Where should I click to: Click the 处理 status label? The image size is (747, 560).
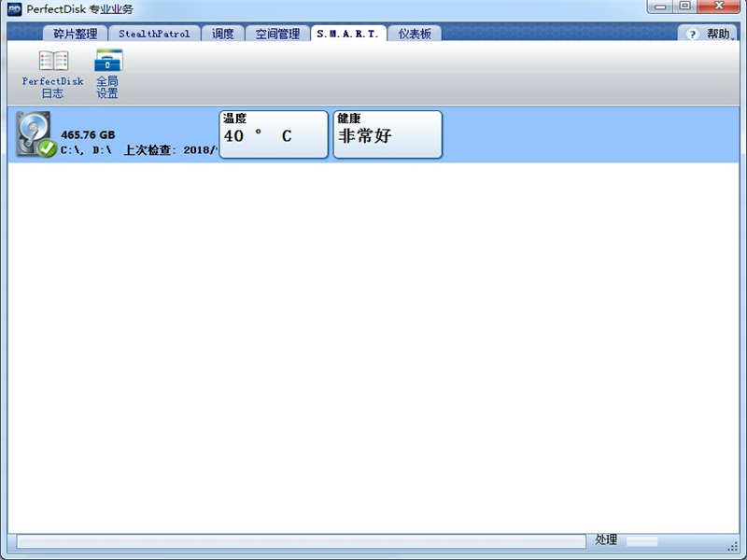tap(606, 539)
